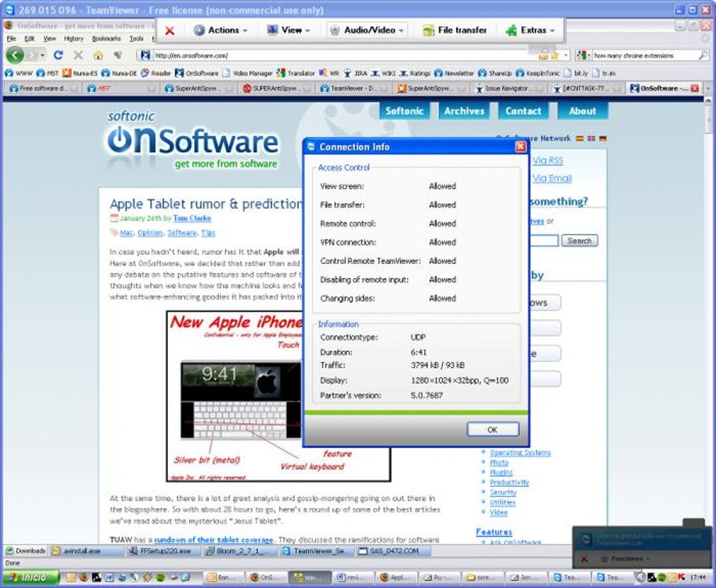This screenshot has width=716, height=588.
Task: Switch to the 'Issue Navigator' tab
Action: coord(508,88)
